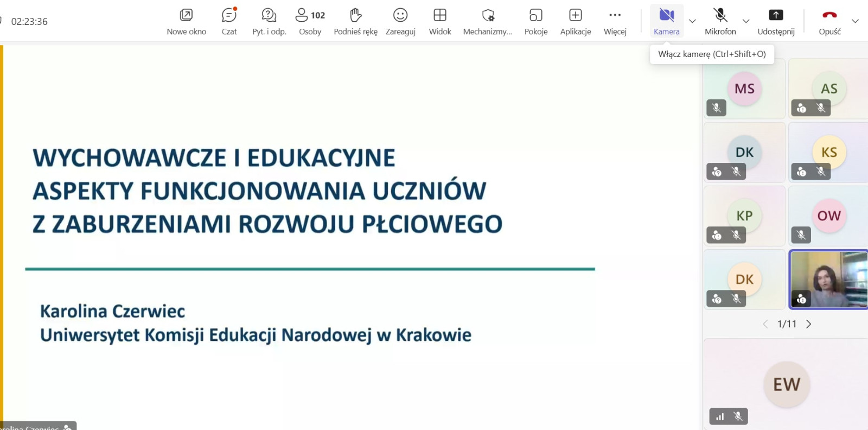
Task: Show the Osoby participants list
Action: pos(310,21)
